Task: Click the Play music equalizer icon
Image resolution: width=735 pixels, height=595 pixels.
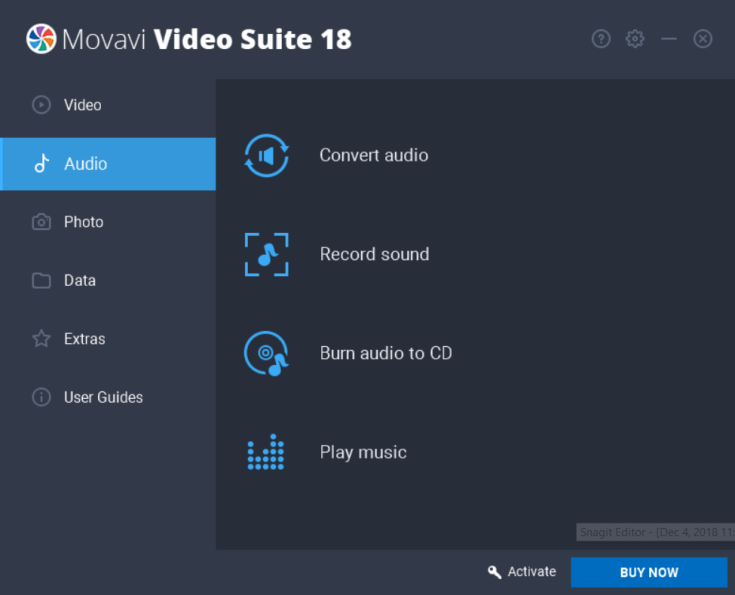Action: (266, 452)
